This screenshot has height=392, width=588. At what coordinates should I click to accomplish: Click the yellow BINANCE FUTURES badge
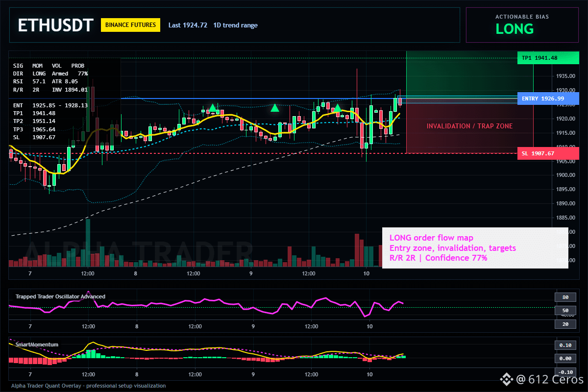point(131,25)
